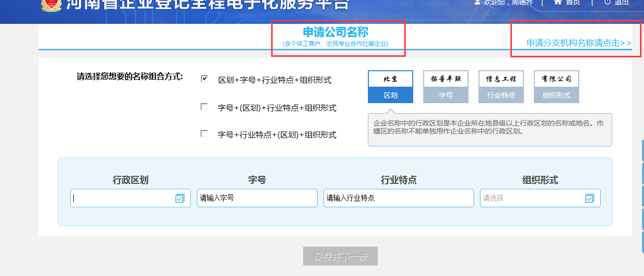This screenshot has height=276, width=644.
Task: Click the 申请分支机构名称请点击>> link
Action: point(578,43)
